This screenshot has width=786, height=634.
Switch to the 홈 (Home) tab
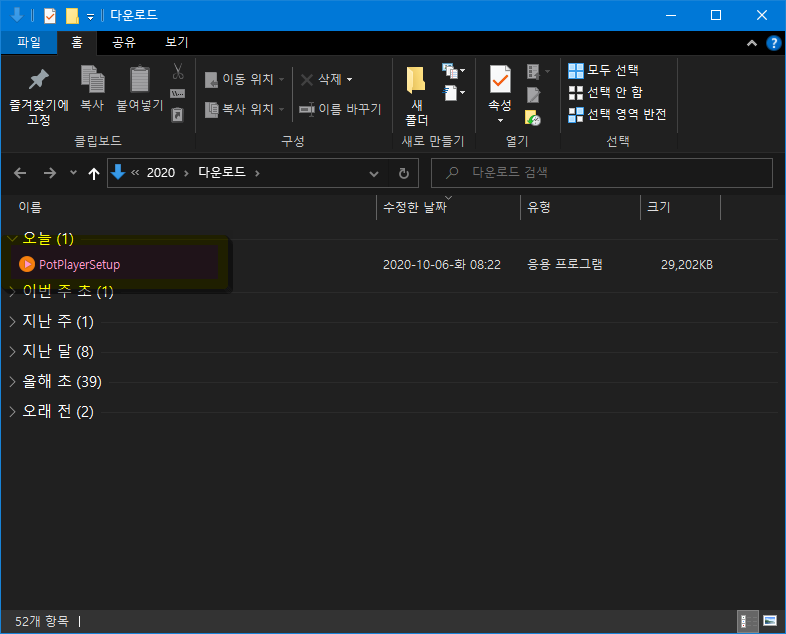(x=77, y=42)
